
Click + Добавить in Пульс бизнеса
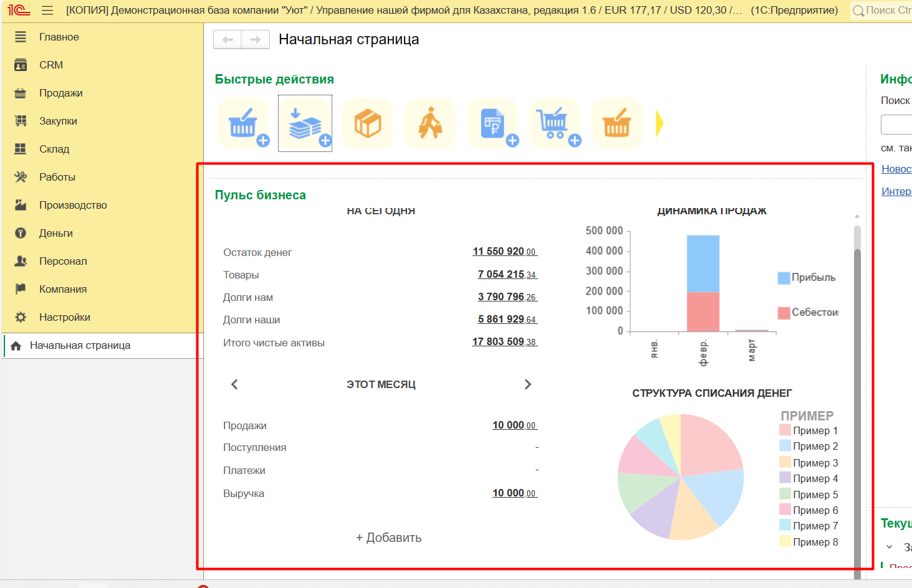coord(388,538)
